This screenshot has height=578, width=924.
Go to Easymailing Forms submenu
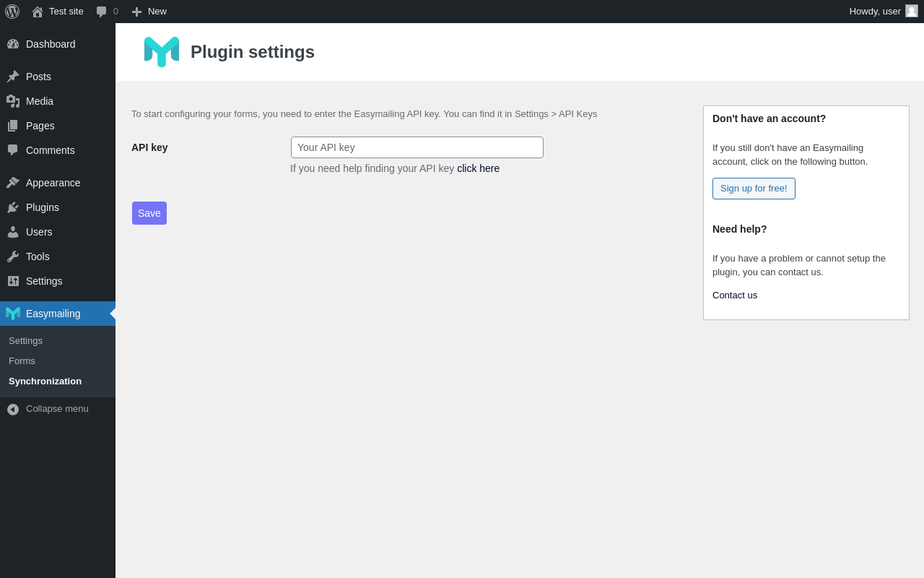[x=22, y=361]
